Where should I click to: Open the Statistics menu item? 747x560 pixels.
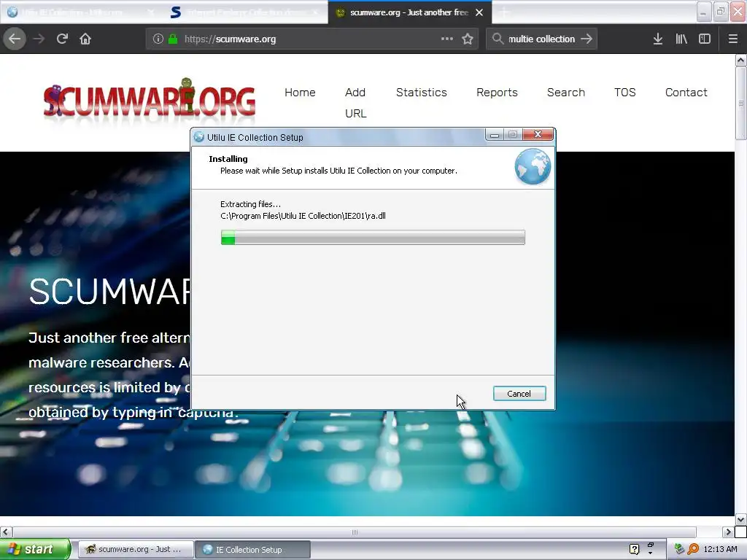[422, 93]
